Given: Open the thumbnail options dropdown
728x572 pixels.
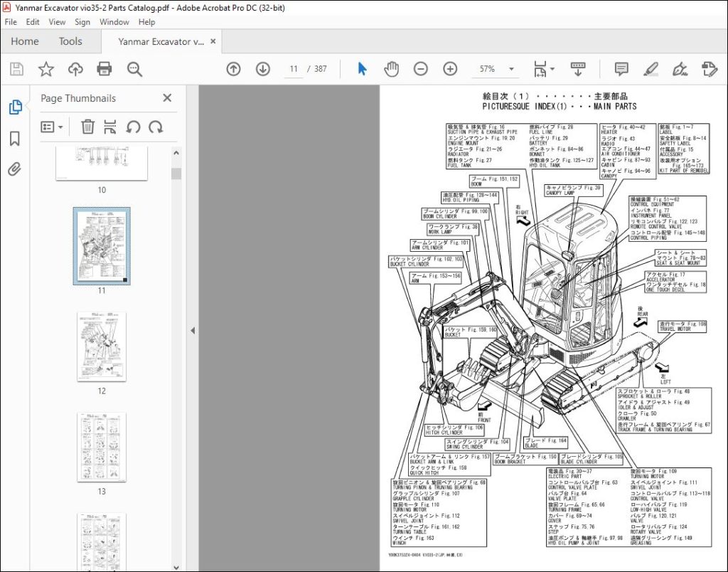Looking at the screenshot, I should [x=50, y=127].
